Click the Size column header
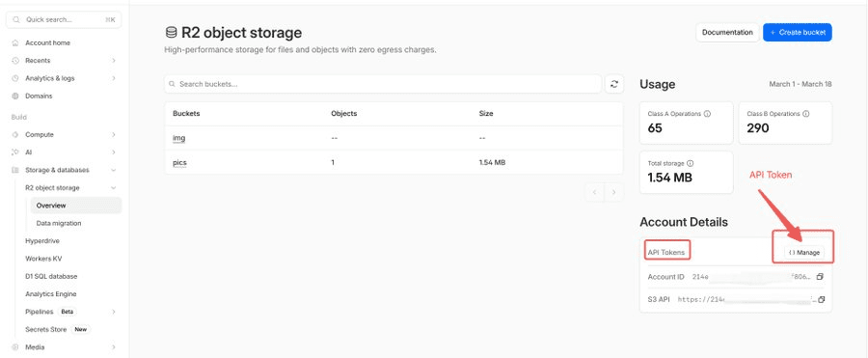Image resolution: width=868 pixels, height=358 pixels. point(486,114)
